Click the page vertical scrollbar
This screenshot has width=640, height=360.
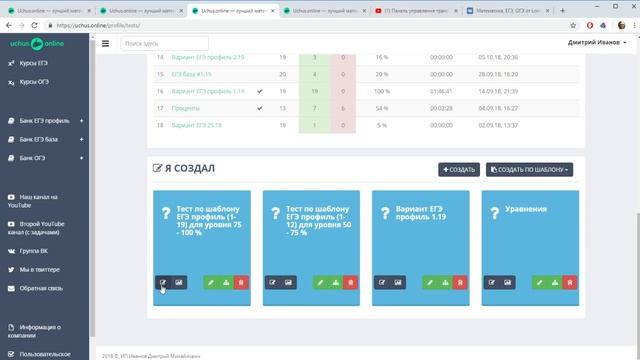pos(637,264)
